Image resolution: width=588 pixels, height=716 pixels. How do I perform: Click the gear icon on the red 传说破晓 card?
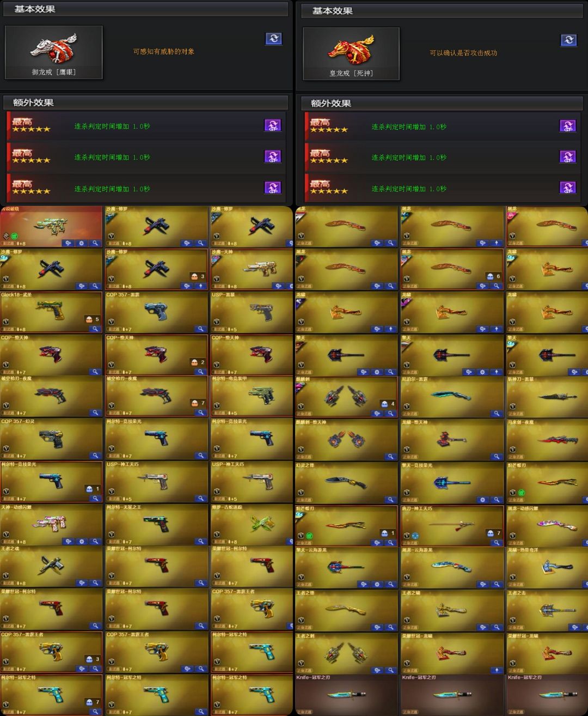(82, 244)
